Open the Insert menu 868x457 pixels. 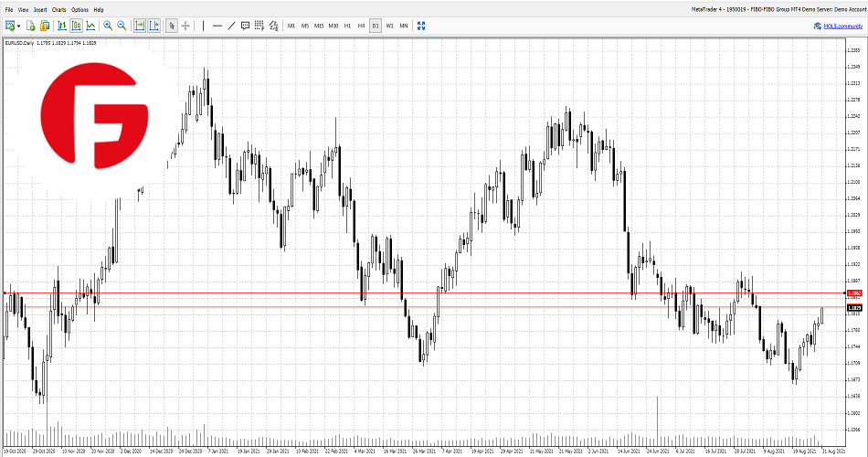40,9
